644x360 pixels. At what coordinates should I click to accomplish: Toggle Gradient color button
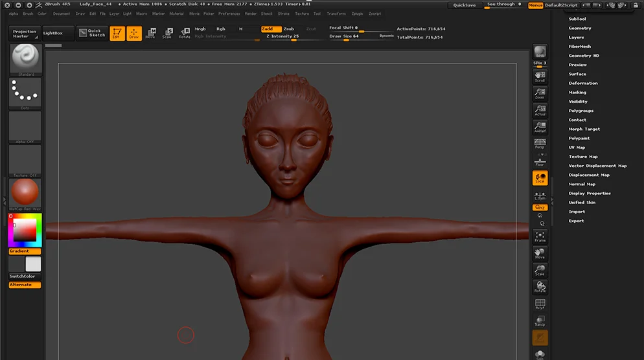coord(25,251)
